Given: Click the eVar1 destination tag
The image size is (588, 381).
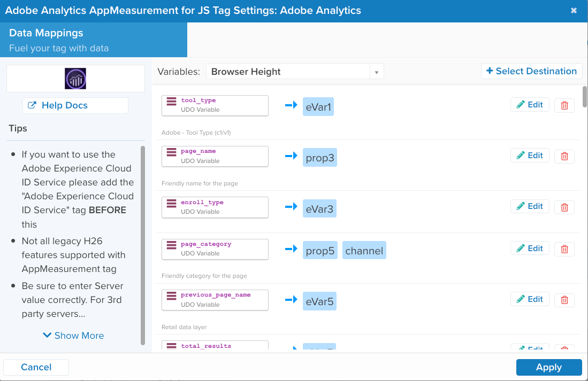Looking at the screenshot, I should pos(318,107).
